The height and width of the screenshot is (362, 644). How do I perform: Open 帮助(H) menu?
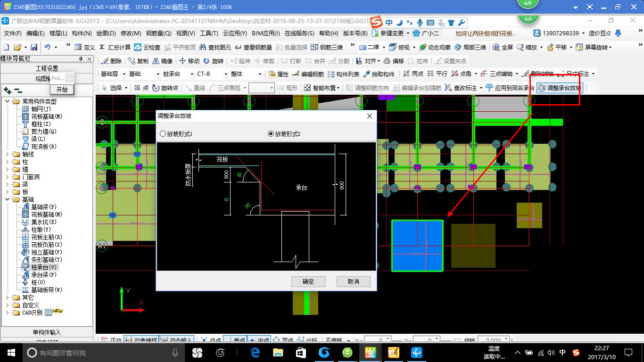click(329, 33)
